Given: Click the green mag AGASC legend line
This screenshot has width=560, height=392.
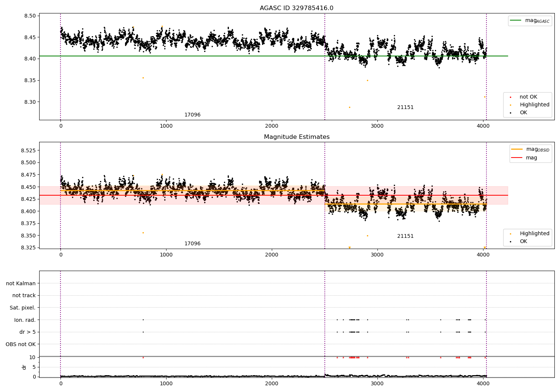Looking at the screenshot, I should click(517, 21).
